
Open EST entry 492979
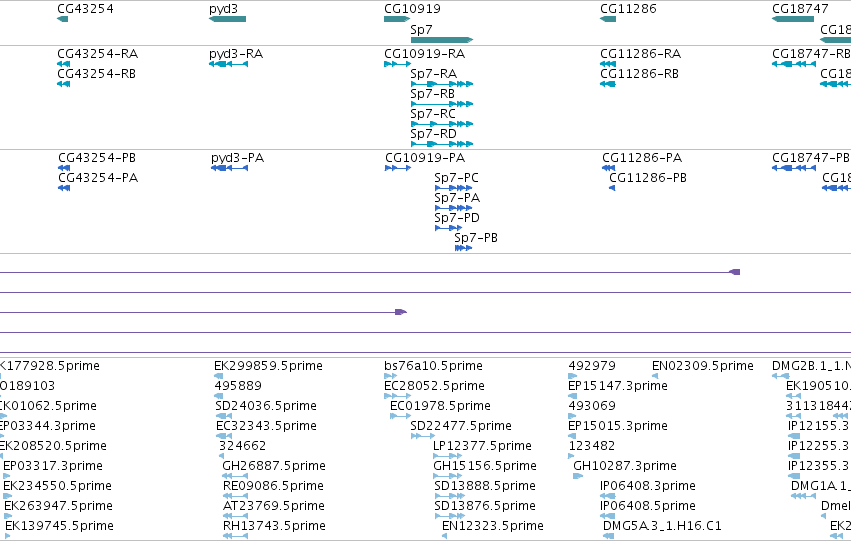(592, 366)
